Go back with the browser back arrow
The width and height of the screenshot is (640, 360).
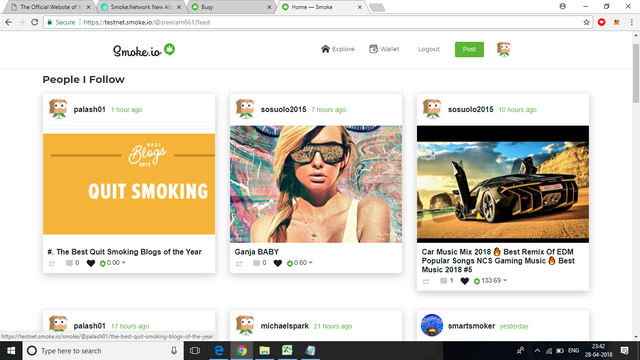click(x=9, y=22)
